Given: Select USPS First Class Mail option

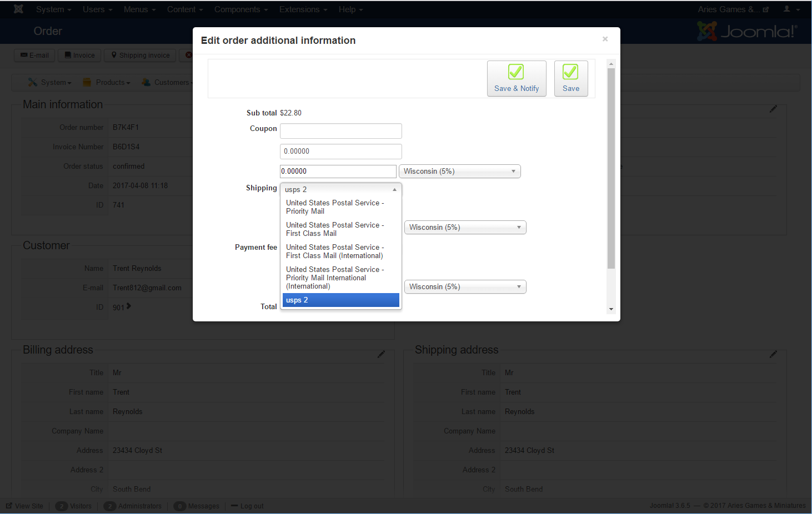Looking at the screenshot, I should point(341,229).
